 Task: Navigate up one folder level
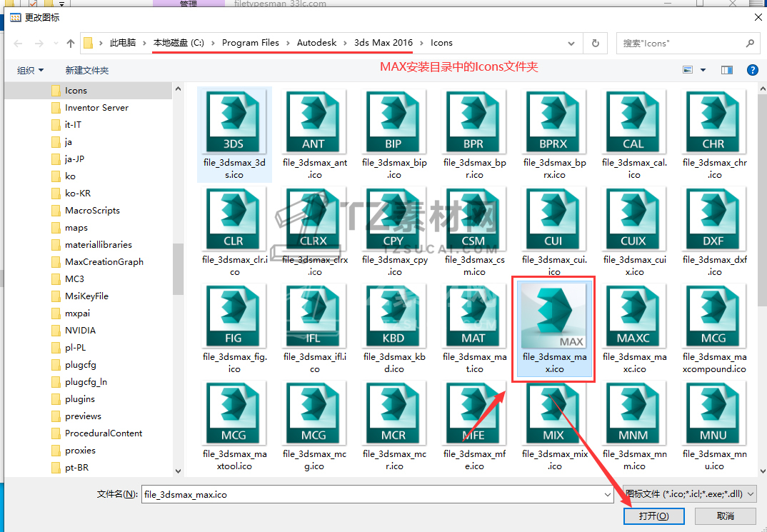[71, 43]
